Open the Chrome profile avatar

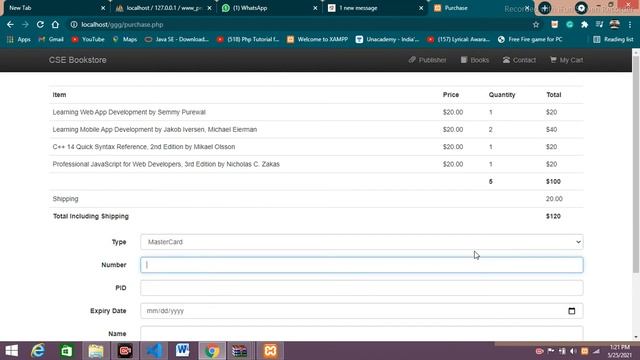(614, 25)
